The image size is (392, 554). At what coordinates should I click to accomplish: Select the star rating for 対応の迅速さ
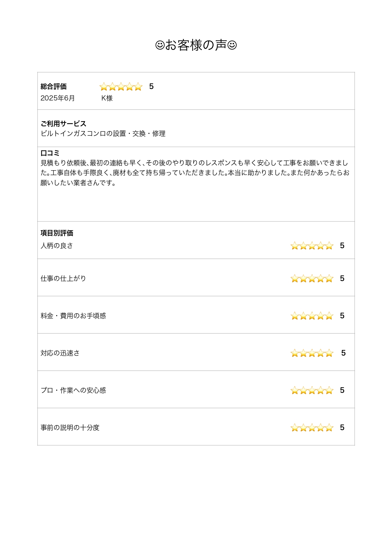tap(312, 353)
